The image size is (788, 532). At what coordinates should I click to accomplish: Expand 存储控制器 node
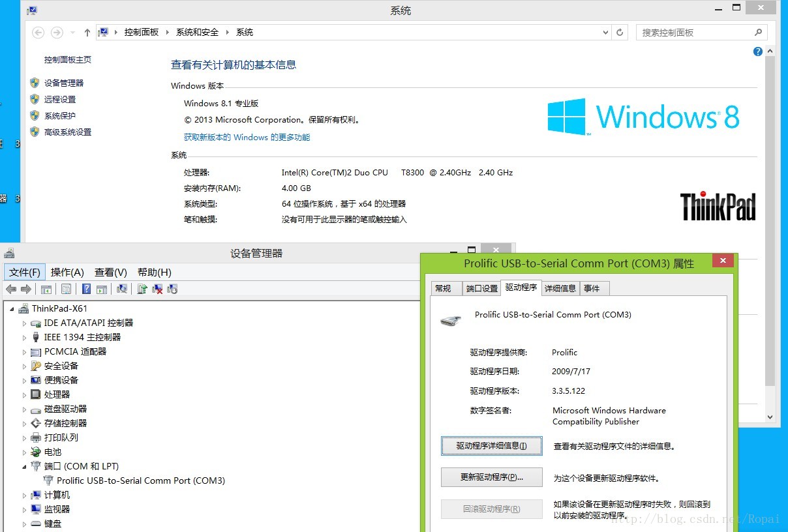click(25, 423)
